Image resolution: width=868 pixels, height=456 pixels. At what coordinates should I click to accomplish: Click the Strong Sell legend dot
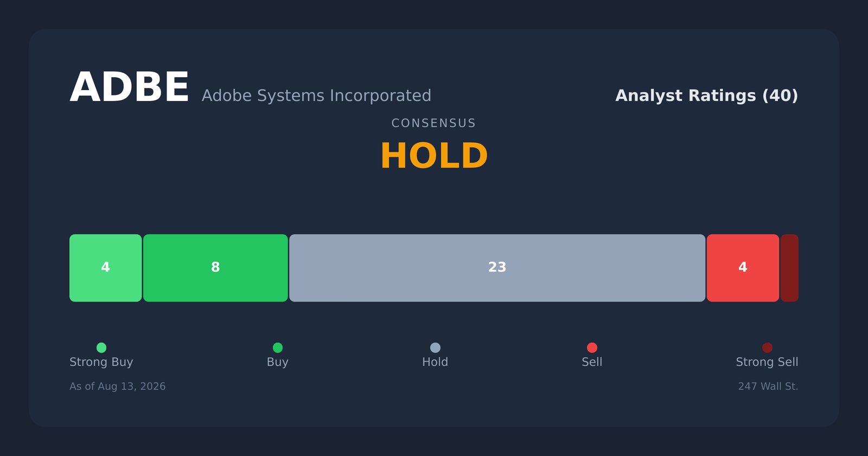pos(767,347)
